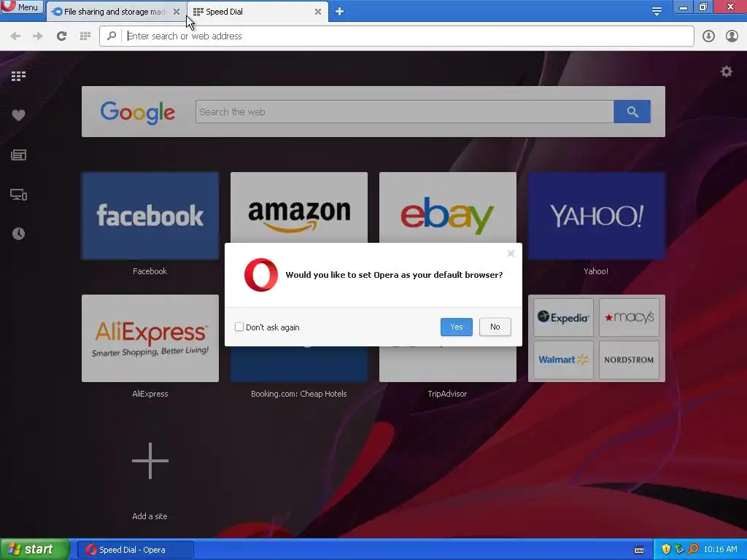Screen dimensions: 747x560
Task: Open the Amazon speed dial tile
Action: (298, 208)
